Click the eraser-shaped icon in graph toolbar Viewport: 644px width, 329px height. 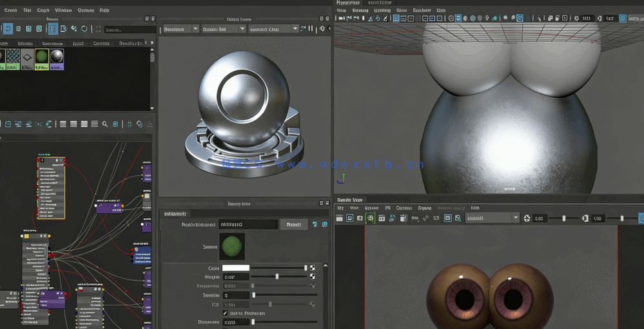[140, 124]
